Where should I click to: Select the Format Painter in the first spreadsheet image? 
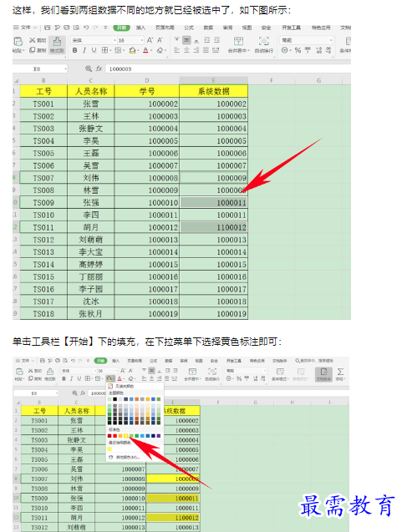(57, 45)
